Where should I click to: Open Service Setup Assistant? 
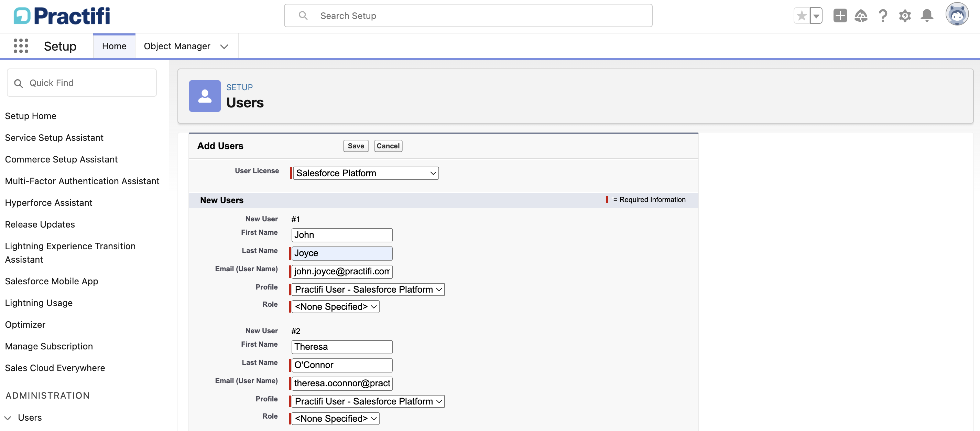(54, 137)
